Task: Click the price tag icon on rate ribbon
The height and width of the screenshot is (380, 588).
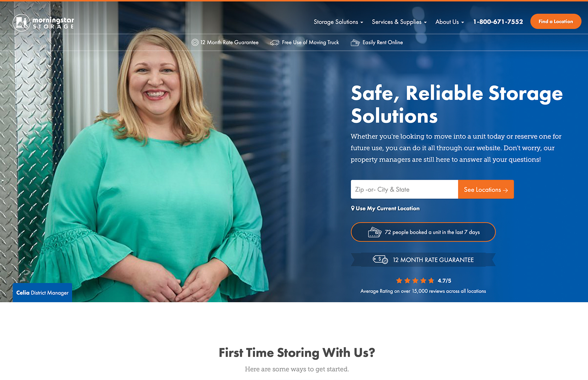Action: pos(380,260)
